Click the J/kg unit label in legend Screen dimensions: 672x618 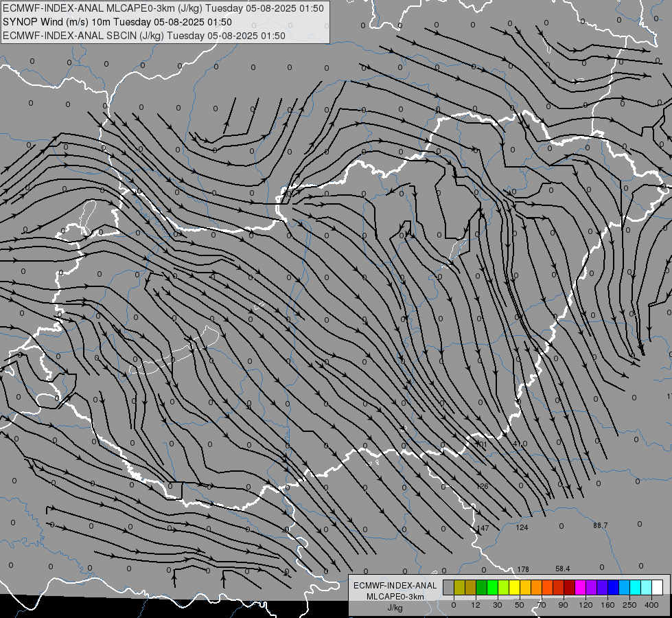395,608
